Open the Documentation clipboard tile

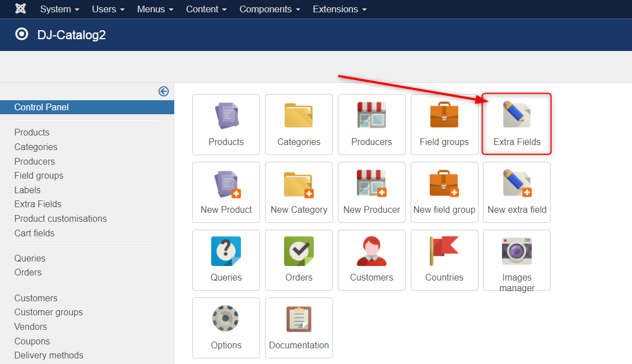(x=299, y=328)
